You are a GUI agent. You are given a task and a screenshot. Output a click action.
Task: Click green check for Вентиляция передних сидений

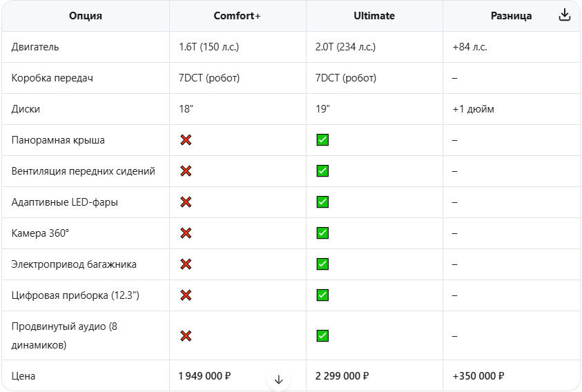pyautogui.click(x=322, y=171)
